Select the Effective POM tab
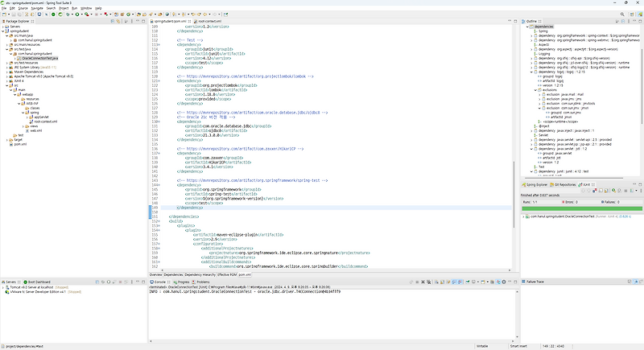Screen dimensions: 644x350 (227, 275)
